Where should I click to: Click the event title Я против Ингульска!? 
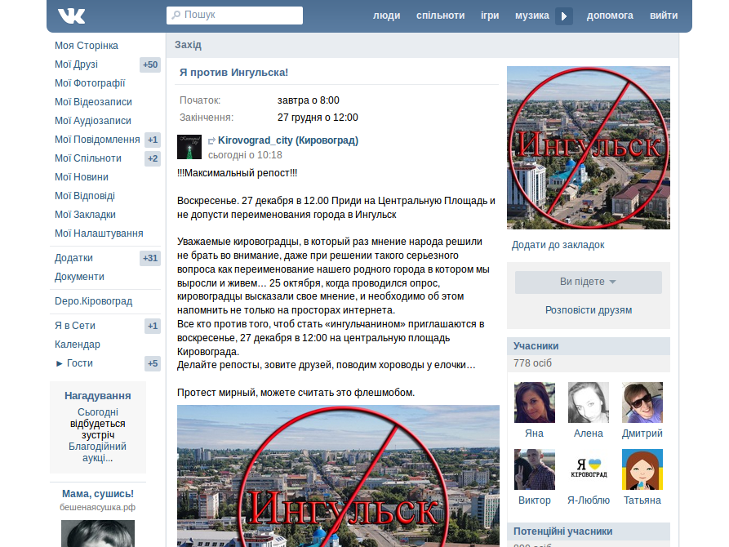tap(234, 72)
